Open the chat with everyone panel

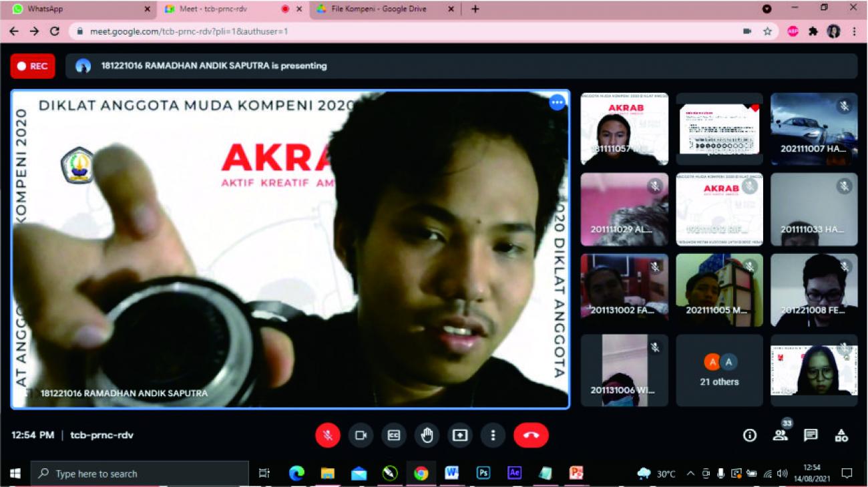click(811, 436)
